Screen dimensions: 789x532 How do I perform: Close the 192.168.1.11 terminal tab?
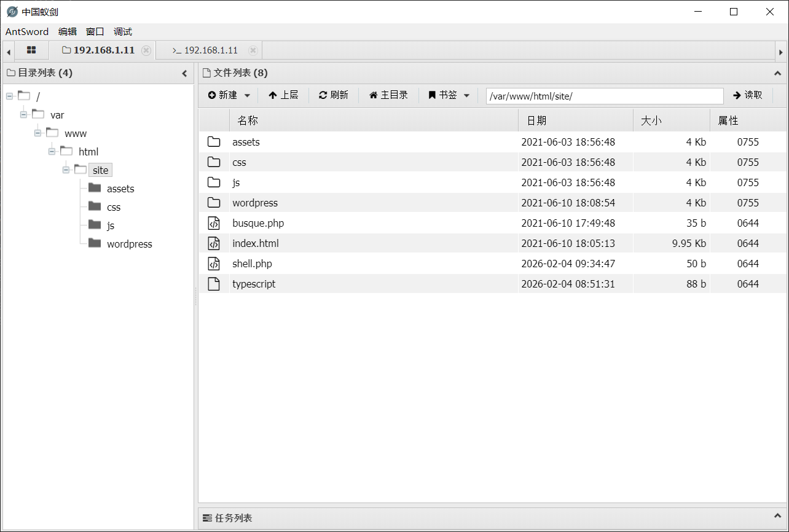click(x=253, y=50)
